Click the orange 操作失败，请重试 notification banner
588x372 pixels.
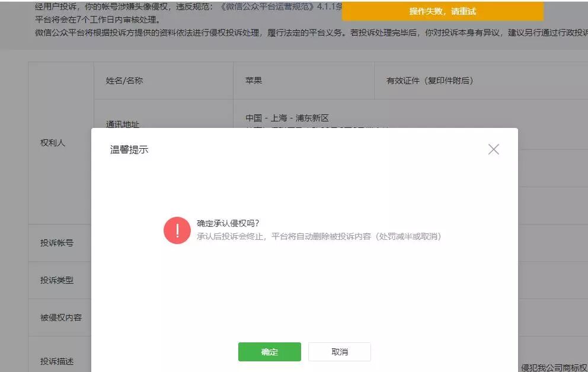[443, 11]
